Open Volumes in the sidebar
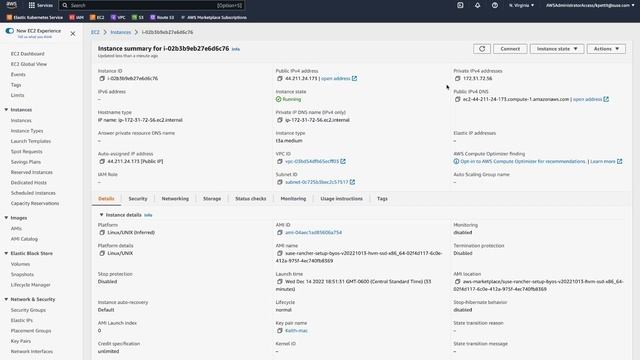 click(20, 264)
